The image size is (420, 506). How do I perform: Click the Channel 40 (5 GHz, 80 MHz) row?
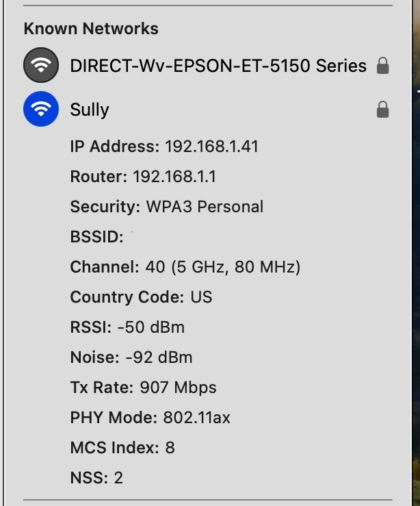[185, 267]
